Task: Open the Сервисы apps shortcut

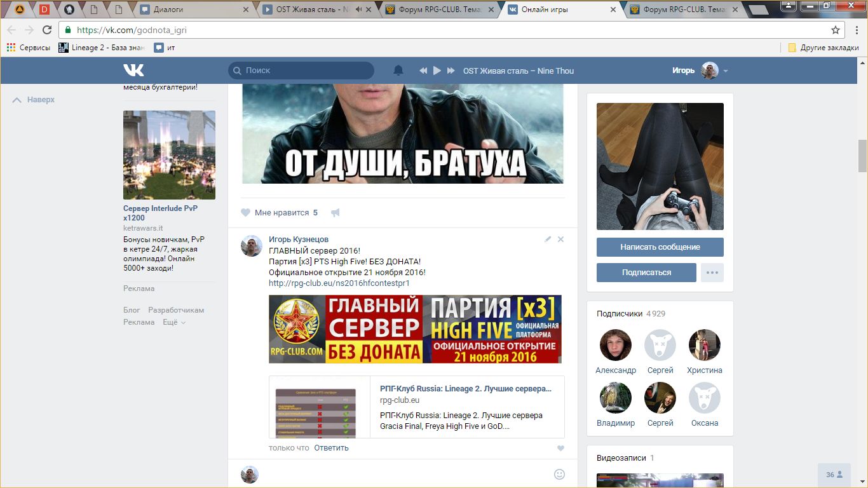Action: (x=29, y=48)
